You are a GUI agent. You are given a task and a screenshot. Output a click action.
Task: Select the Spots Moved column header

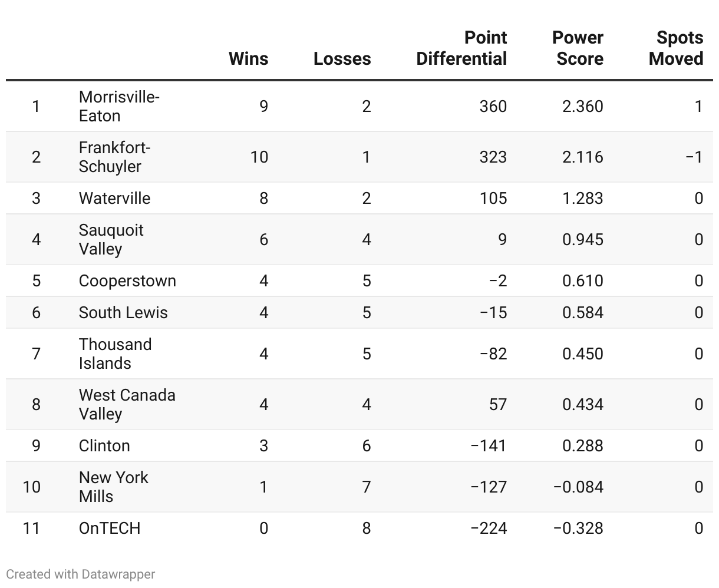(x=676, y=48)
